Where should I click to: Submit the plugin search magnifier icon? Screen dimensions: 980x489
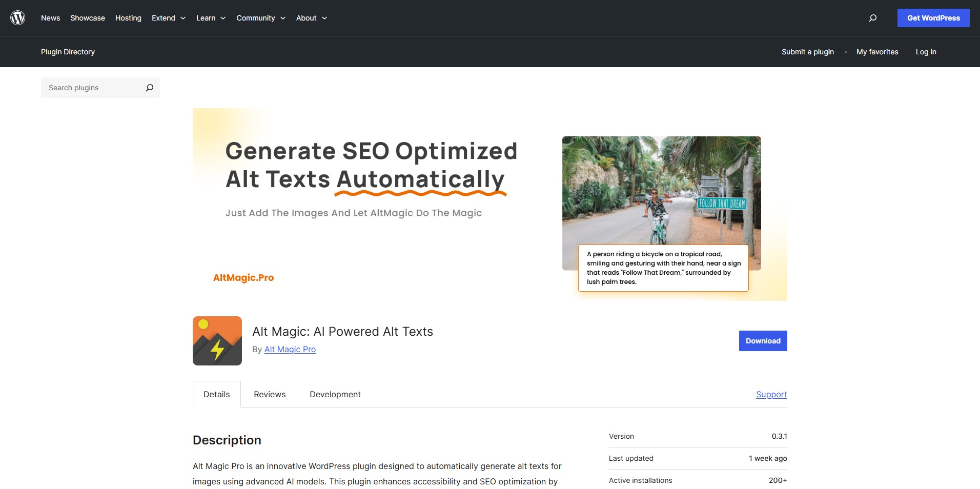point(150,88)
